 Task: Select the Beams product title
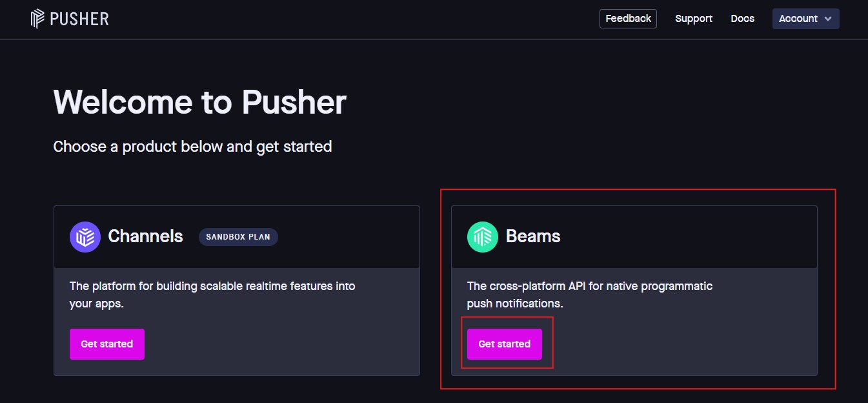[532, 236]
